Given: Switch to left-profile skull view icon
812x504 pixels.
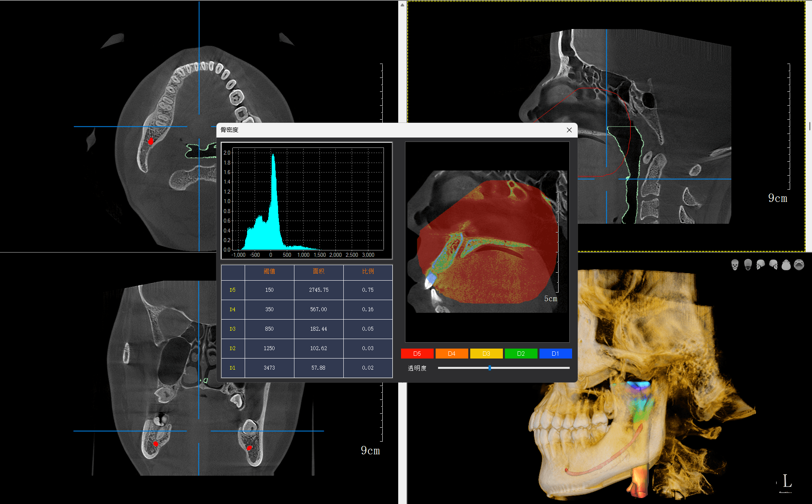Looking at the screenshot, I should [761, 265].
